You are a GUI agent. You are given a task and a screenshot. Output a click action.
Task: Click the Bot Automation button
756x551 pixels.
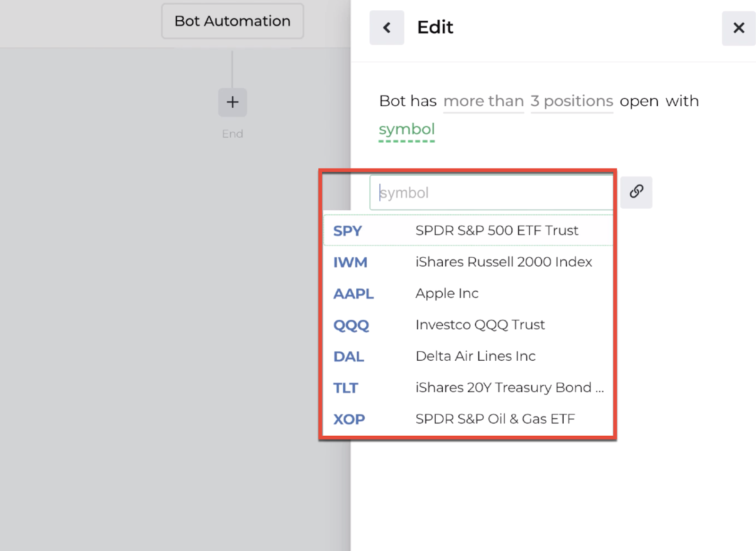232,21
